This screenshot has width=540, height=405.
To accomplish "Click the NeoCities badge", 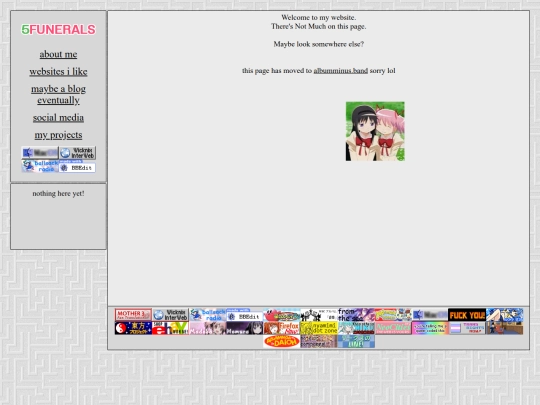I will point(393,328).
